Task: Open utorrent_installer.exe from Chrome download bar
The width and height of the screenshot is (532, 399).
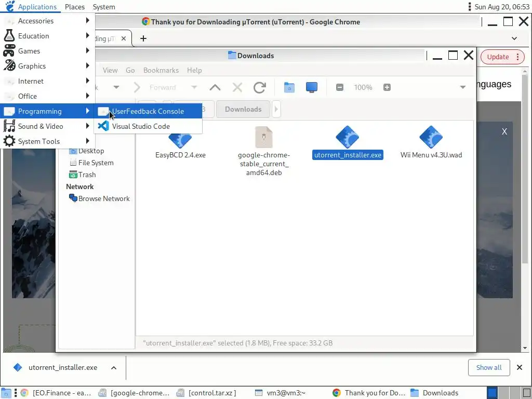Action: coord(63,367)
